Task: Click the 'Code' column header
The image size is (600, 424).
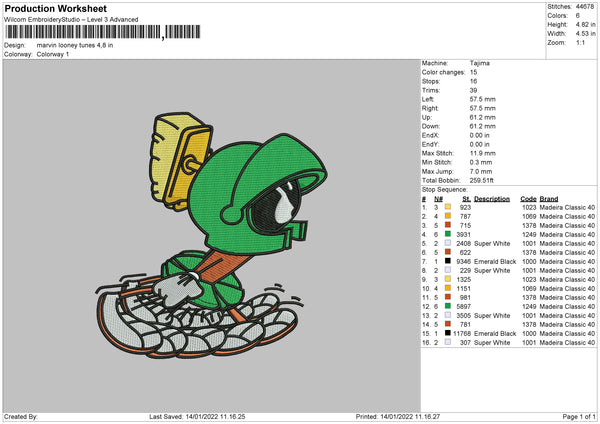Action: [x=528, y=199]
